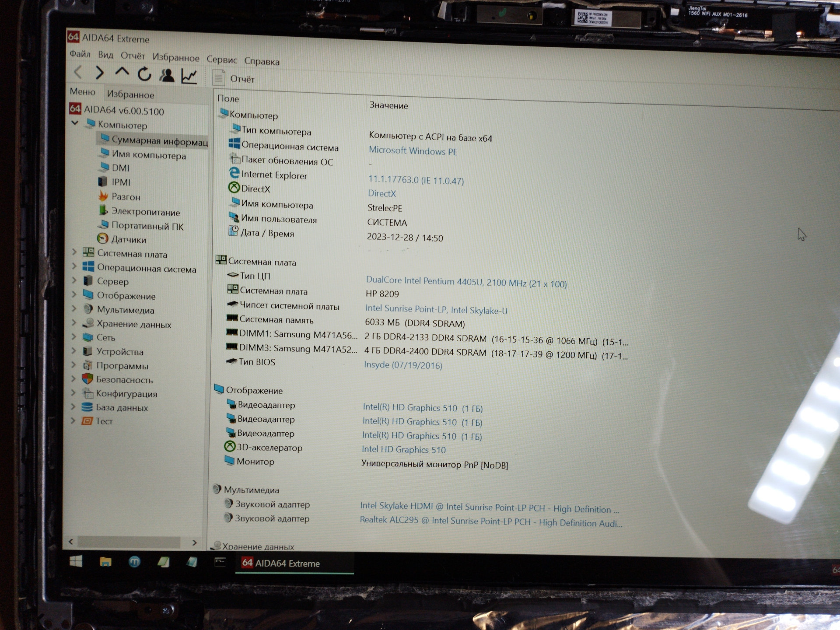840x630 pixels.
Task: Click the sidebar horizontal scrollbar left arrow
Action: [71, 542]
